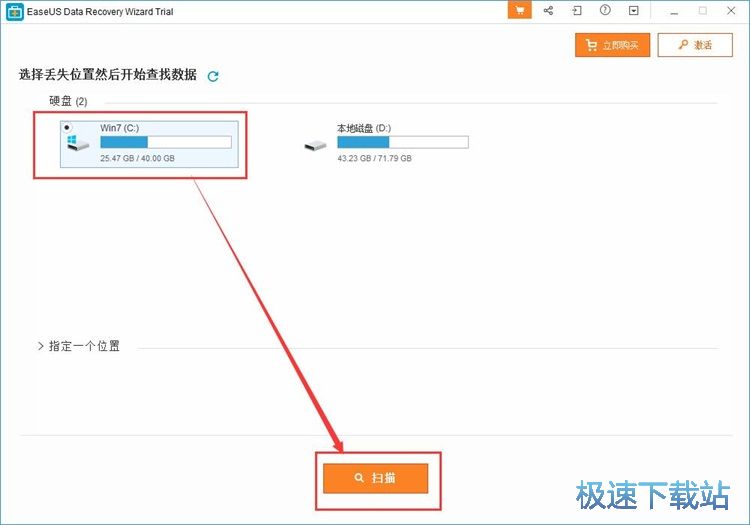Select the 本地磁盘 (D:) label
This screenshot has width=750, height=525.
click(364, 128)
